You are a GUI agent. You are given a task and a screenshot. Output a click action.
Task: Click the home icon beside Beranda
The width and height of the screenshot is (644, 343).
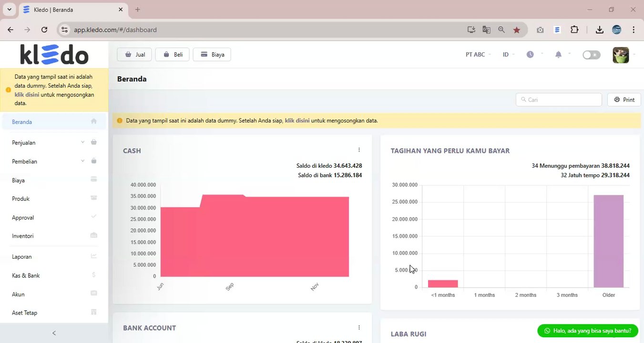click(94, 121)
